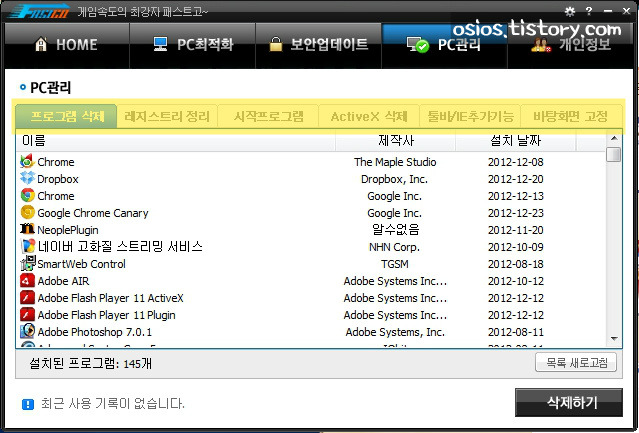The width and height of the screenshot is (639, 433).
Task: Click the NeoplePlugin icon
Action: coord(27,229)
